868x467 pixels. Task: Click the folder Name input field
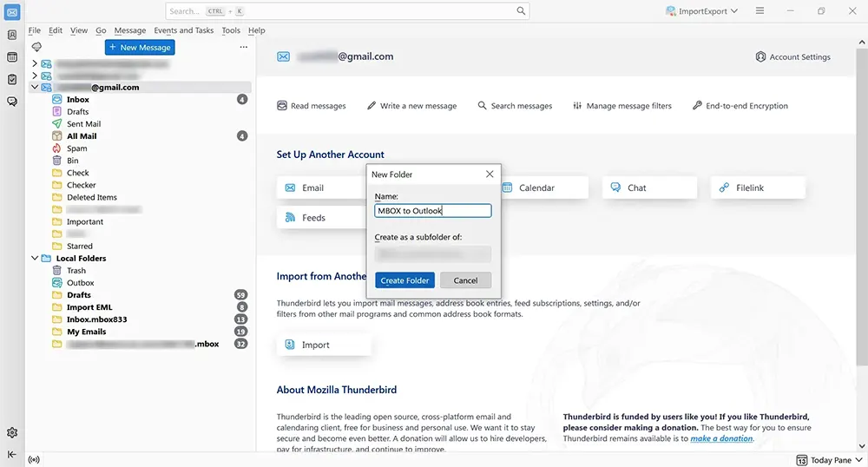point(432,211)
